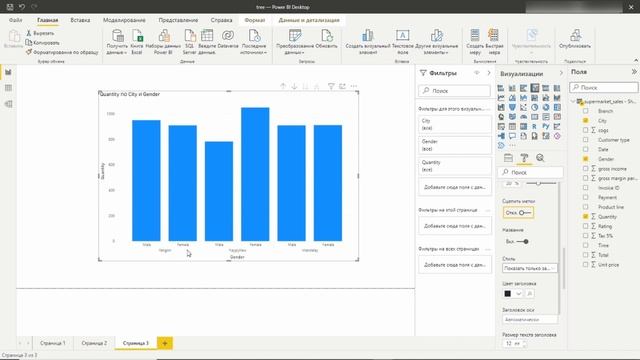
Task: Go to Страница 1 page tab
Action: click(53, 343)
